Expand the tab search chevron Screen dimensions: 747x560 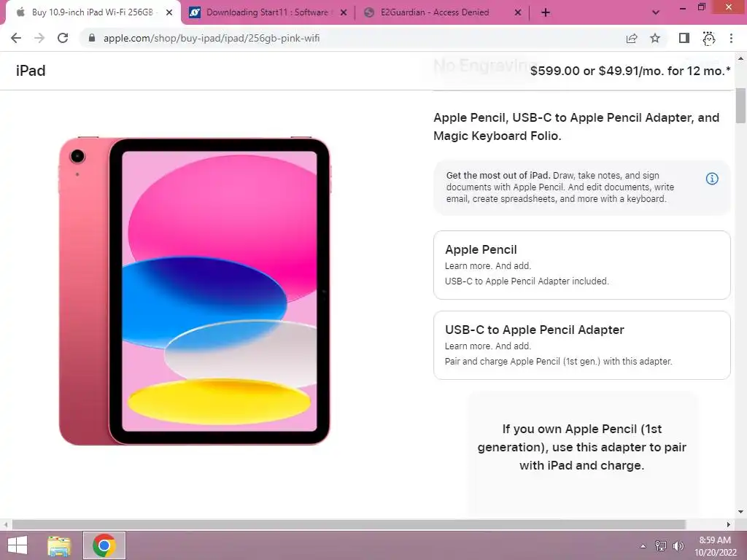pyautogui.click(x=656, y=12)
